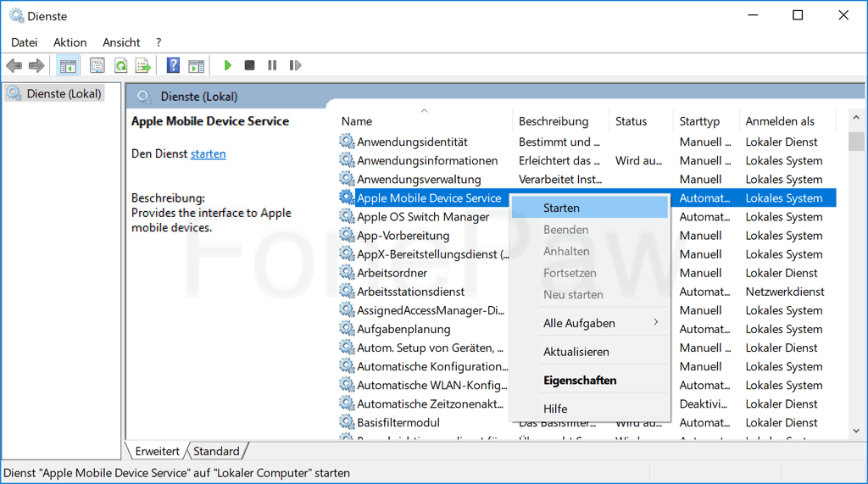Click the Forward arrow toolbar icon

(36, 66)
